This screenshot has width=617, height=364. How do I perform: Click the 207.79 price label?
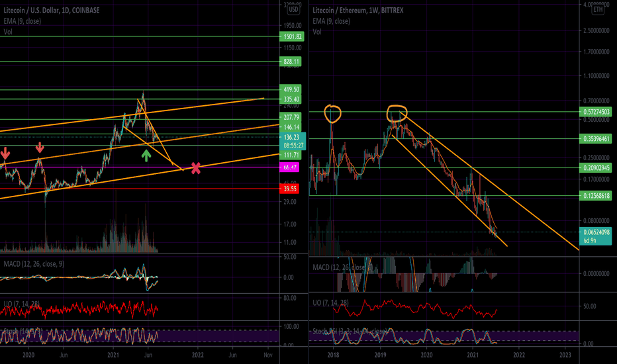(x=291, y=117)
